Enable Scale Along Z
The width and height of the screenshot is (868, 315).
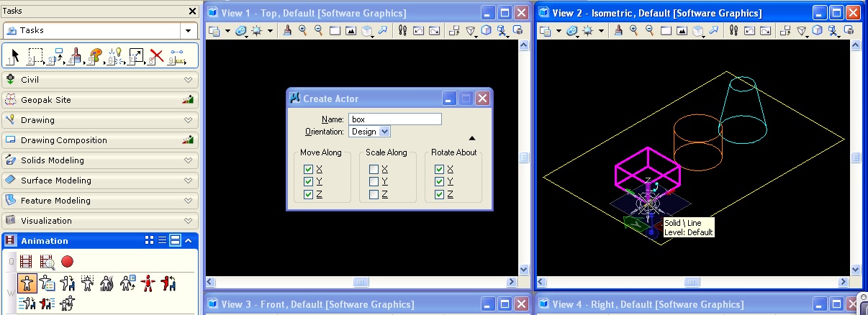(374, 195)
